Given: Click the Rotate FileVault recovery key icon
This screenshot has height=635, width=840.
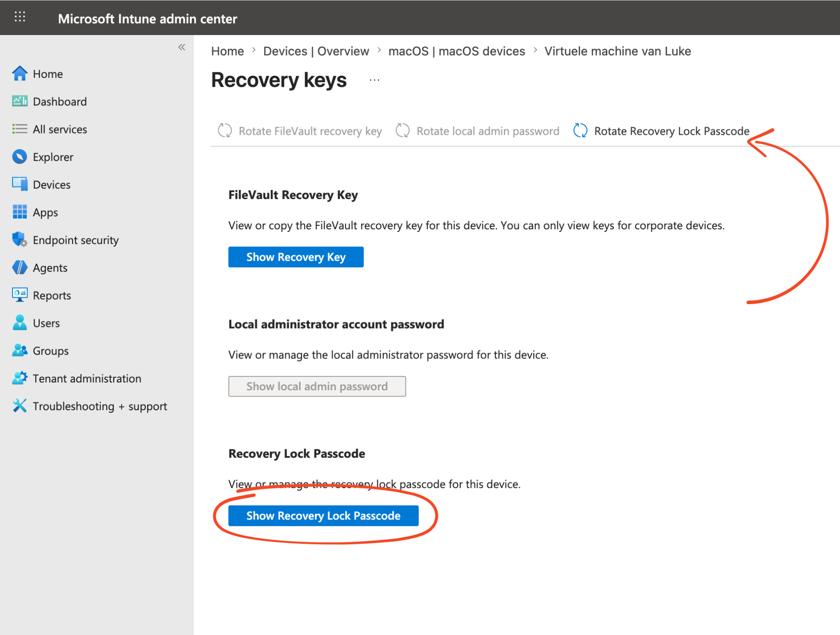Looking at the screenshot, I should point(225,130).
